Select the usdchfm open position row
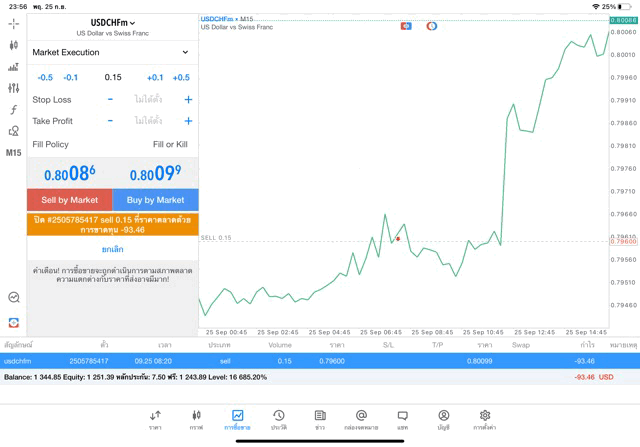This screenshot has width=640, height=447. 320,360
